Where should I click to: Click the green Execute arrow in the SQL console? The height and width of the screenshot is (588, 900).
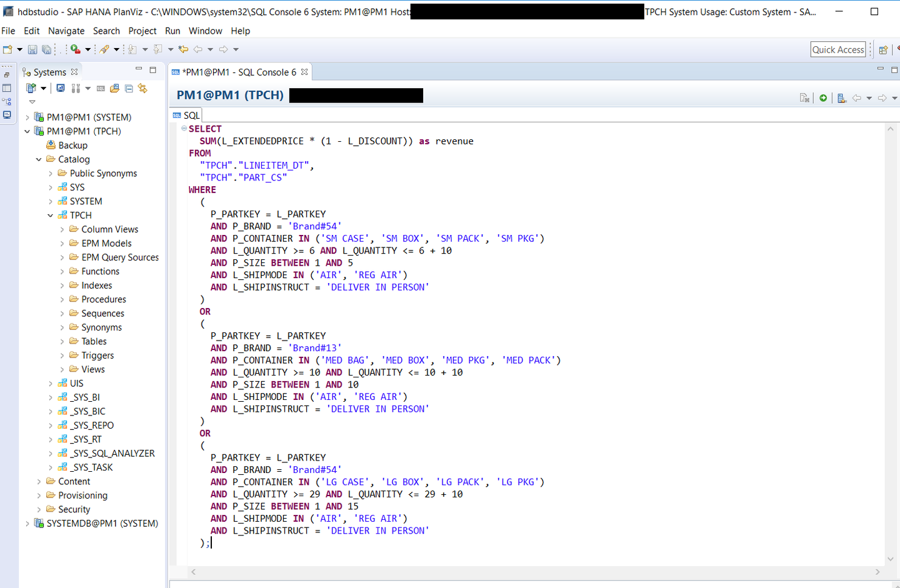[823, 98]
